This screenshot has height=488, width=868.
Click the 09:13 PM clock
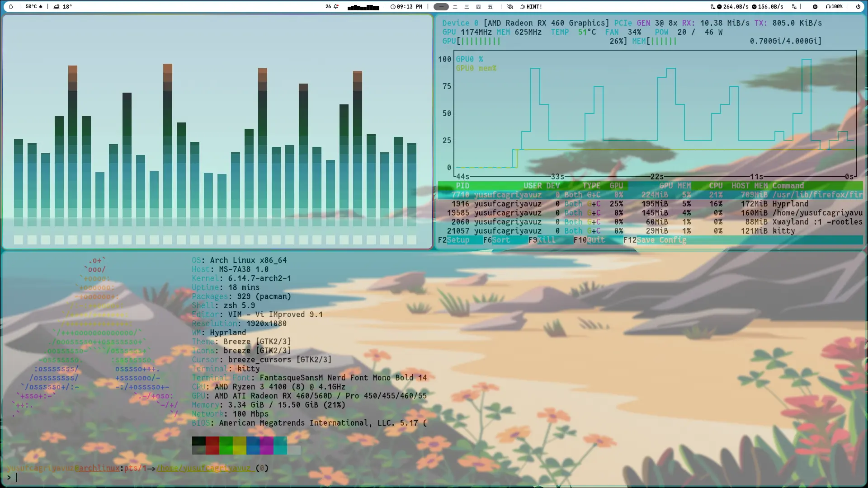tap(406, 7)
